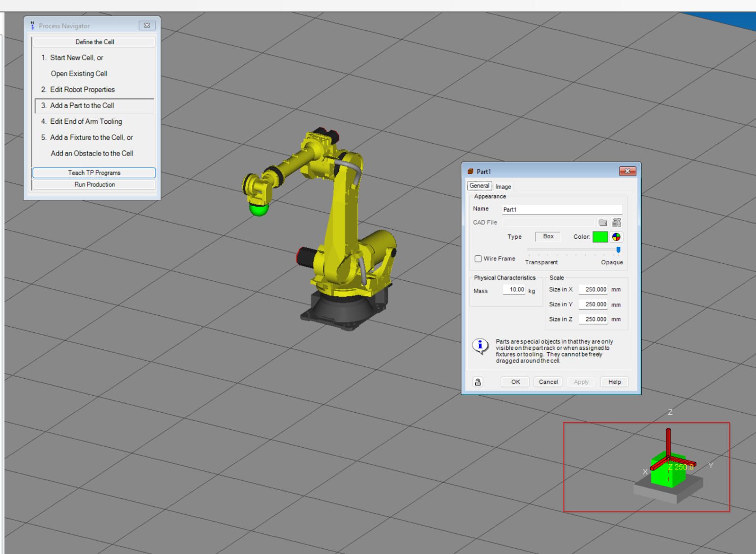
Task: Collapse the Define the Cell section
Action: click(x=94, y=42)
